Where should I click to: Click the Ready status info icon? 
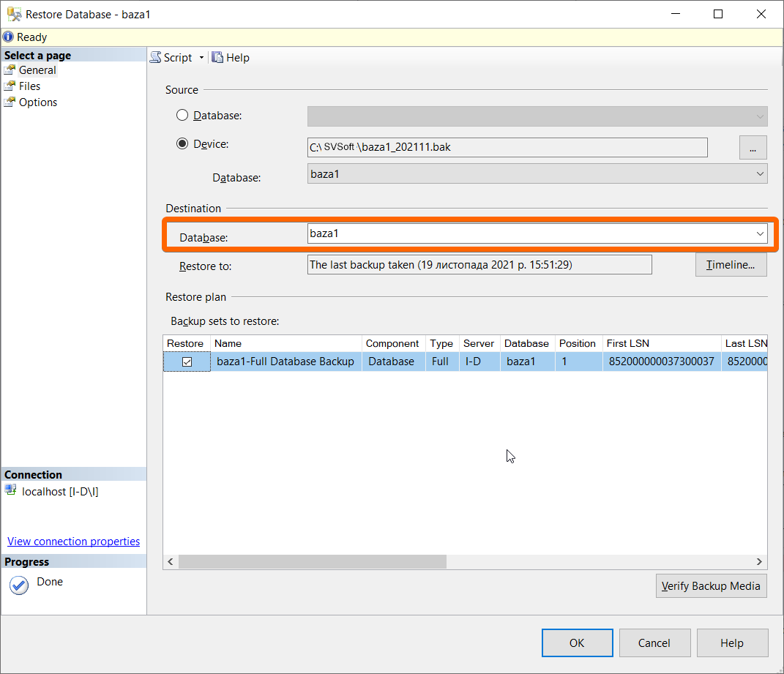(8, 37)
